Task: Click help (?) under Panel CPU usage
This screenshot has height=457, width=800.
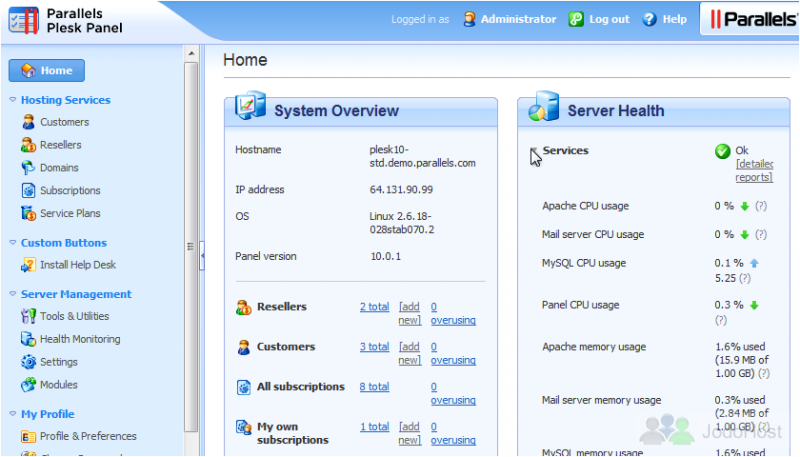Action: pos(720,320)
